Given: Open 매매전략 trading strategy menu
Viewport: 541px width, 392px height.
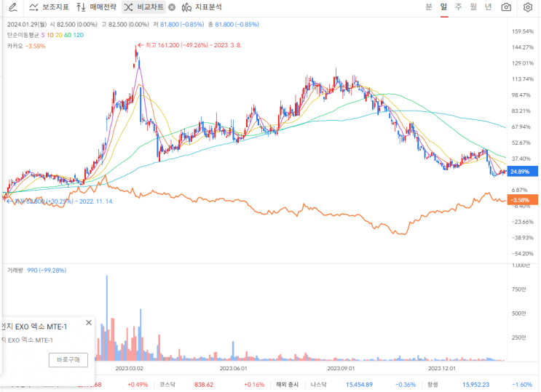Looking at the screenshot, I should coord(96,7).
